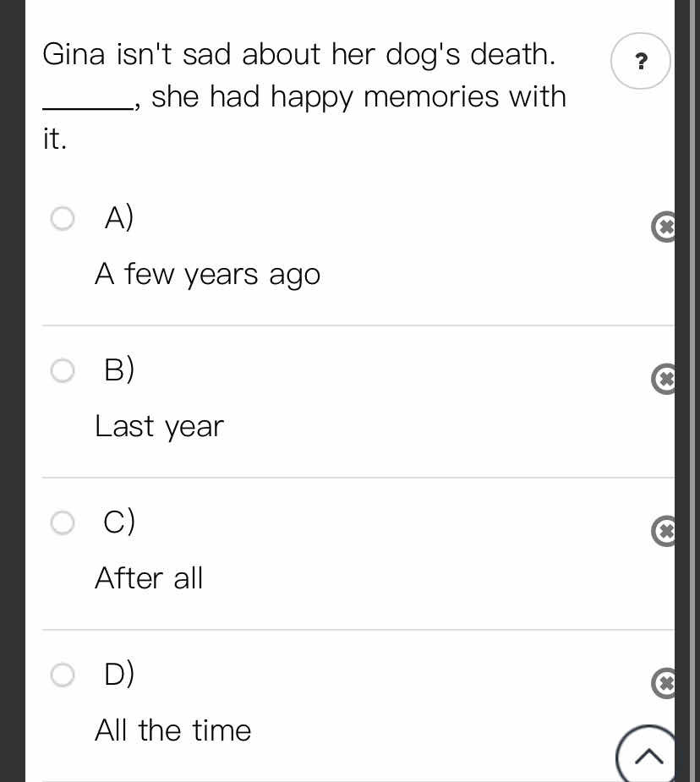Tap the scroll-to-top arrow button
Screen dimensions: 700x782
click(x=646, y=754)
